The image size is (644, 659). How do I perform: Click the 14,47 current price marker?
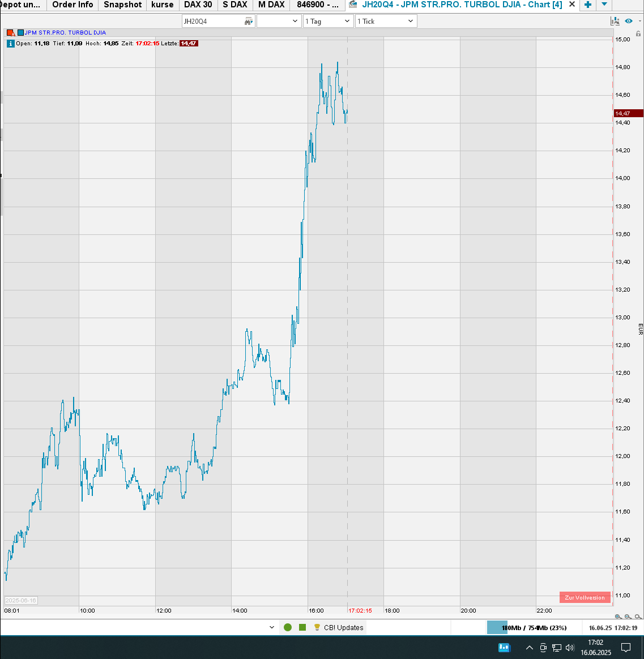click(x=629, y=113)
